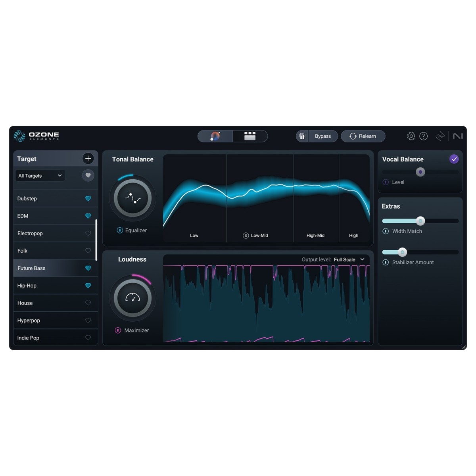
Task: Unfavorite the Dubstep target
Action: click(x=88, y=198)
